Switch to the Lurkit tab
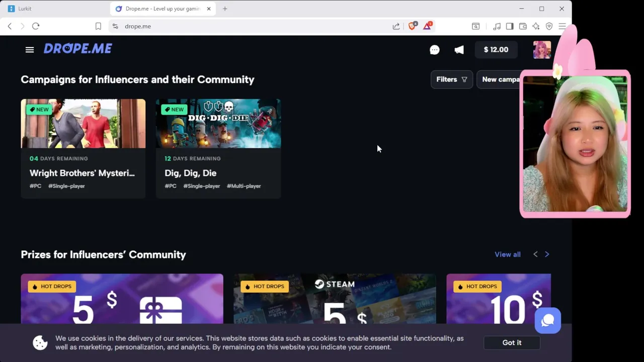644x362 pixels. click(x=55, y=9)
